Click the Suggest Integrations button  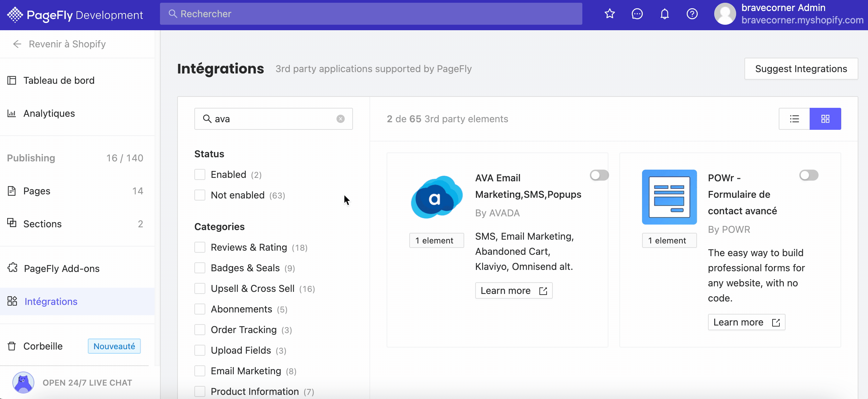click(x=801, y=69)
